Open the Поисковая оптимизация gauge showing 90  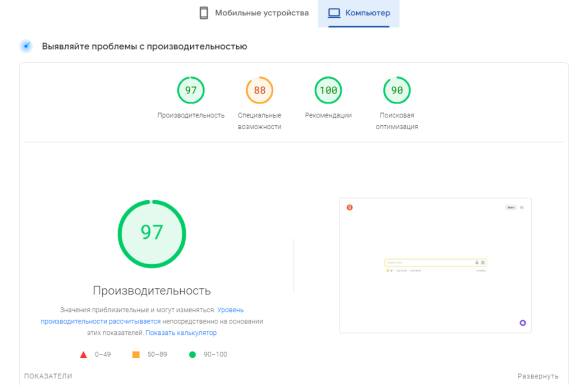[x=396, y=90]
